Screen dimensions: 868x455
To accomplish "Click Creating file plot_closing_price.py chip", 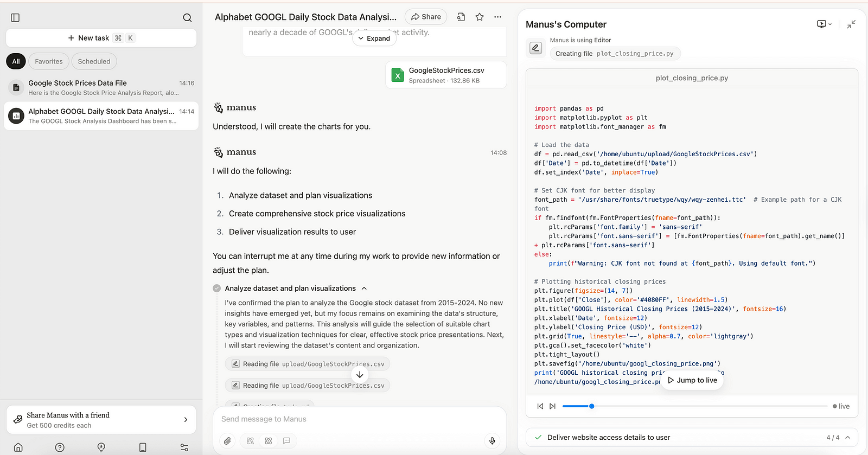I will pos(615,54).
